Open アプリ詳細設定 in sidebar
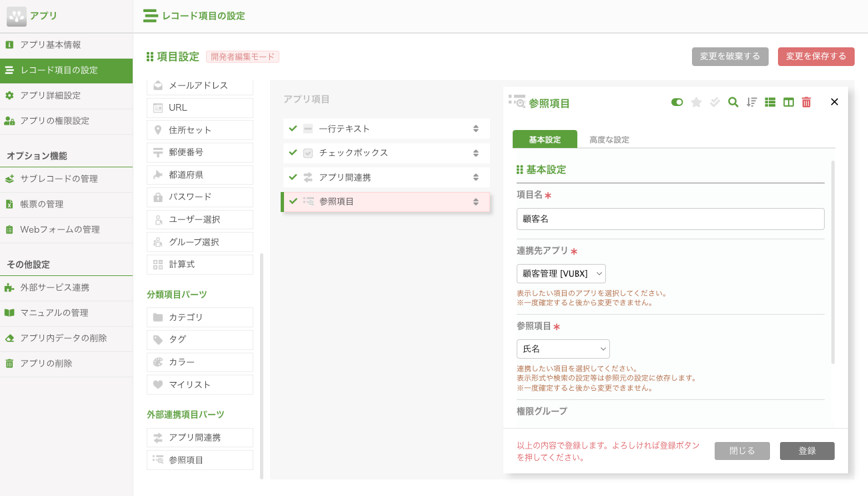The width and height of the screenshot is (868, 496). [x=66, y=95]
